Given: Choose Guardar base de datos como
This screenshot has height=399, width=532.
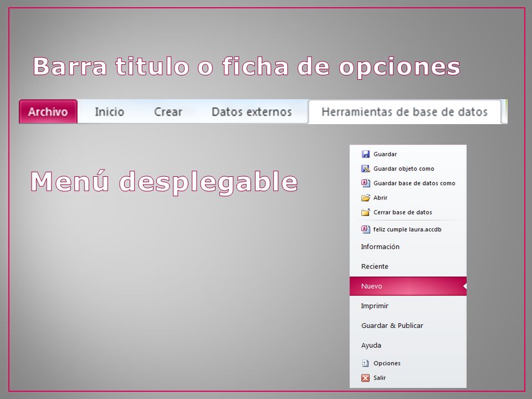Looking at the screenshot, I should pos(415,183).
